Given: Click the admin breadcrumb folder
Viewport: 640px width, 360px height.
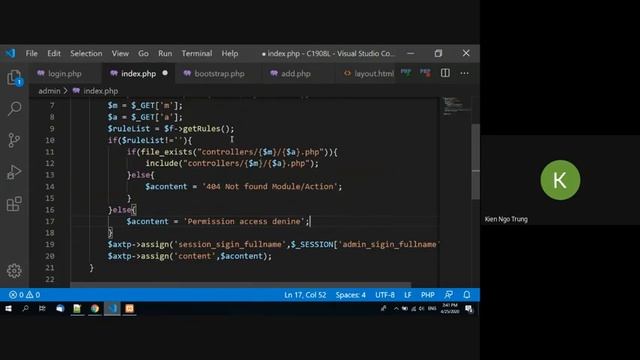Looking at the screenshot, I should (49, 91).
